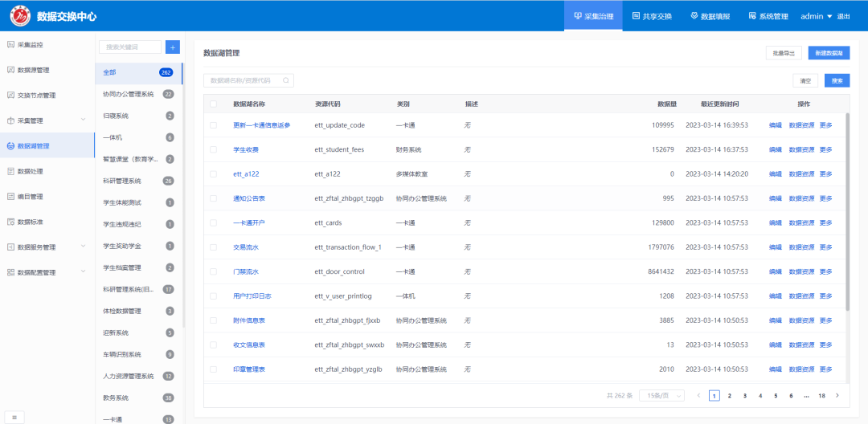Click the category list vertical scrollbar

pos(183,194)
